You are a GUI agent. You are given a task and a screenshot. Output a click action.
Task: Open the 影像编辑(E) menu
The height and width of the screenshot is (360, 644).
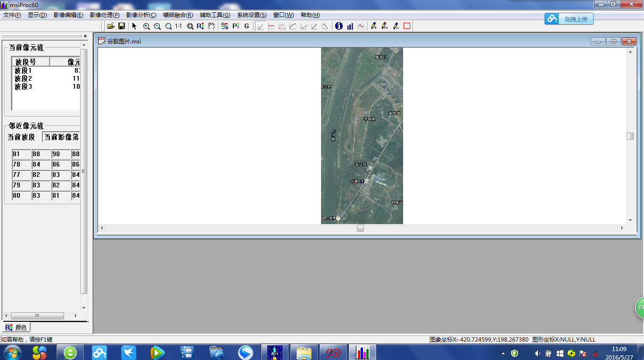click(x=68, y=15)
